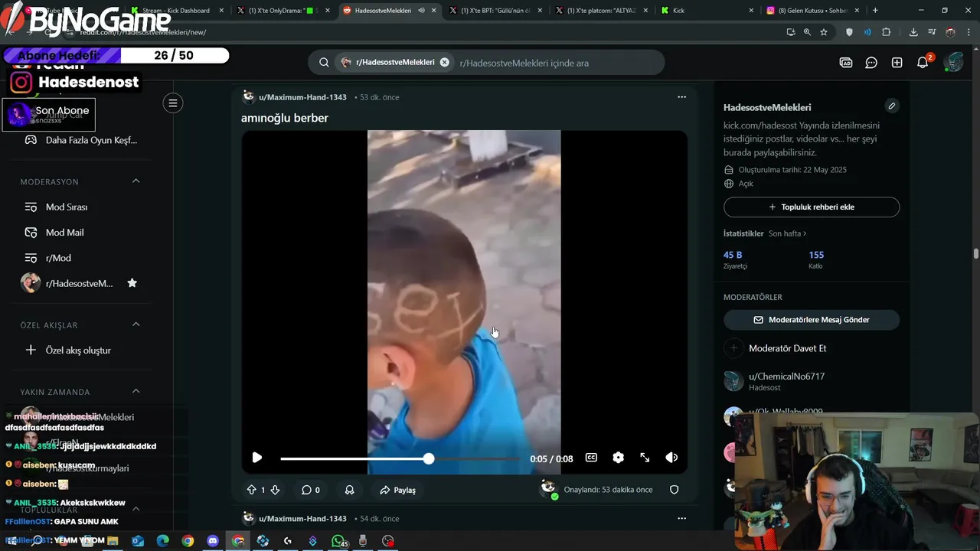The width and height of the screenshot is (980, 551).
Task: Click Topluluk rehberi ekle button
Action: point(812,207)
